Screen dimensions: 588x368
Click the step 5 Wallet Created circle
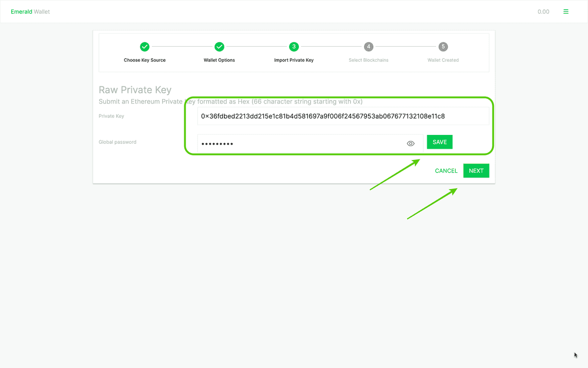click(443, 47)
